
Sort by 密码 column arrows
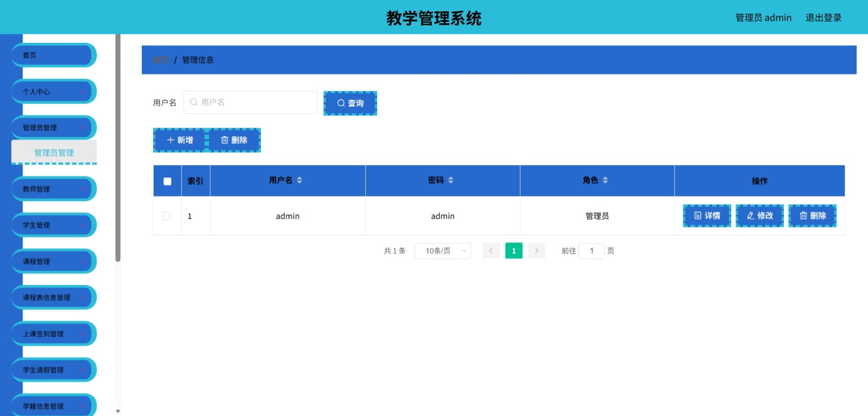[x=450, y=180]
